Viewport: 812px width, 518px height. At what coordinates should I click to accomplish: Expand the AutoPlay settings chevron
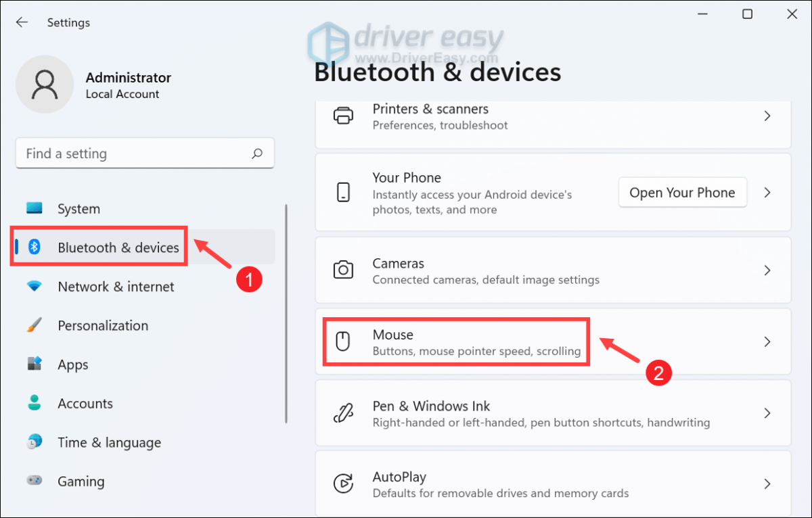[x=767, y=484]
